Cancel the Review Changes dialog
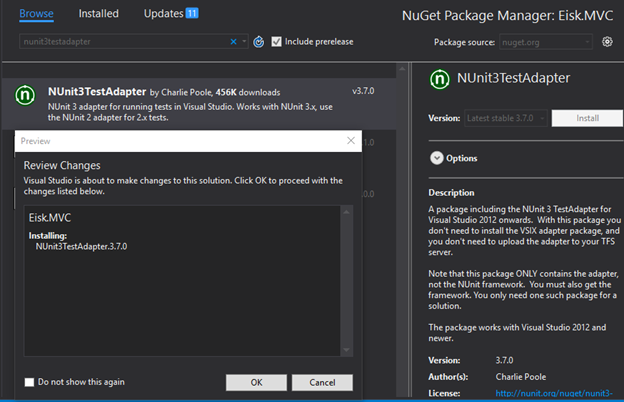 coord(322,382)
